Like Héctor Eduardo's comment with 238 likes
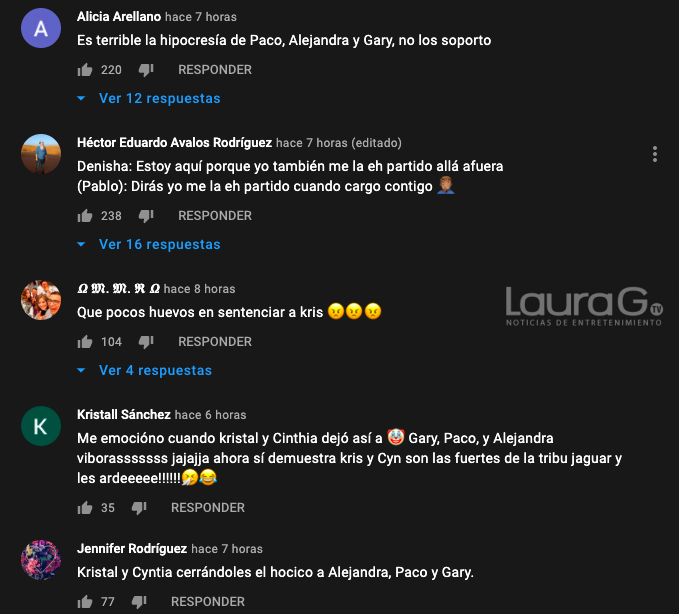679x614 pixels. pyautogui.click(x=85, y=216)
